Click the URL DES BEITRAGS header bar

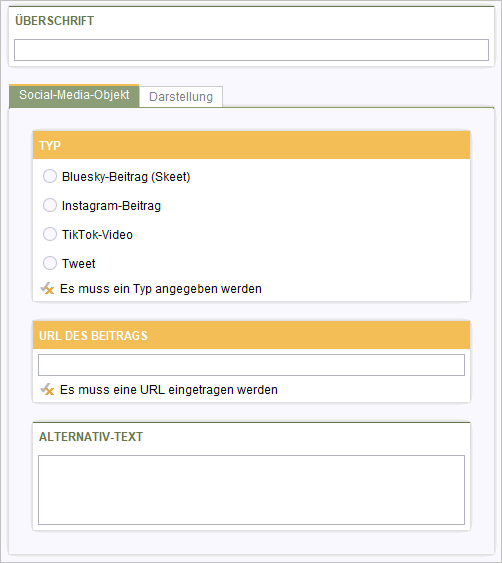coord(251,335)
